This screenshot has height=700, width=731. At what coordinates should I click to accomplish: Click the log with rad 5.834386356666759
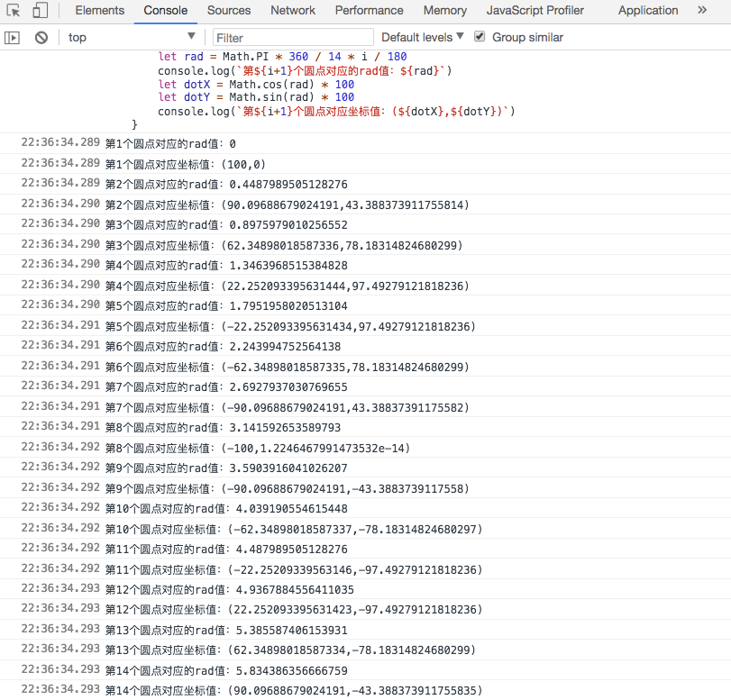coord(226,671)
